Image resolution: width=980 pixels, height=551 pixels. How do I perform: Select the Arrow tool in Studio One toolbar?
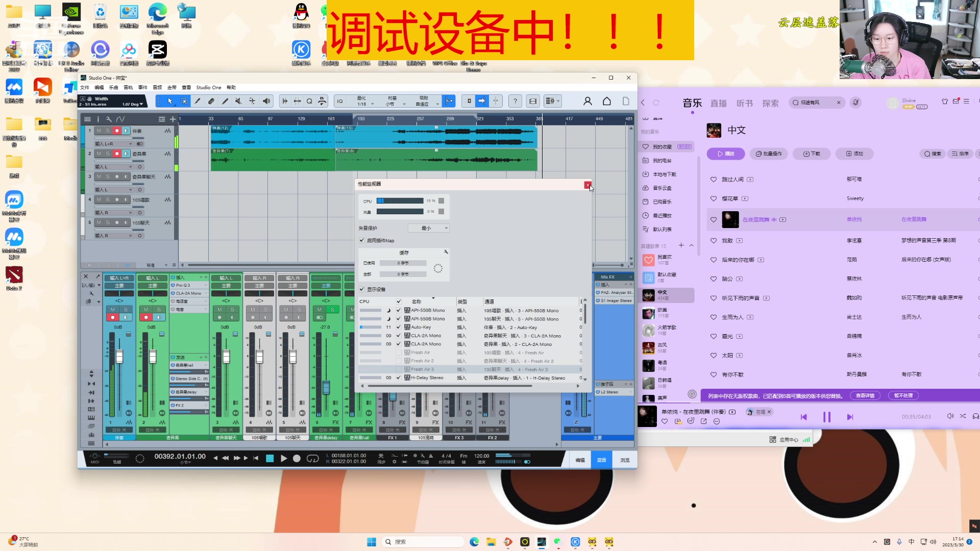170,101
